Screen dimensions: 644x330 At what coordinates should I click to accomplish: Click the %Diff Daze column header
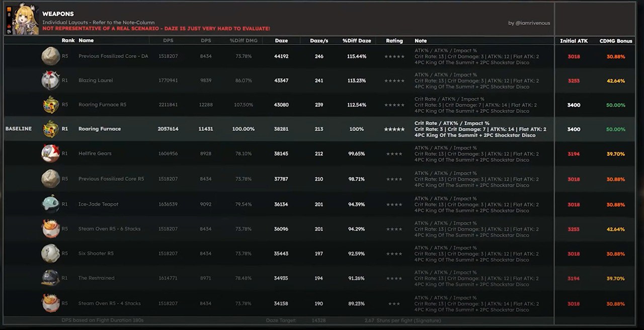click(356, 40)
